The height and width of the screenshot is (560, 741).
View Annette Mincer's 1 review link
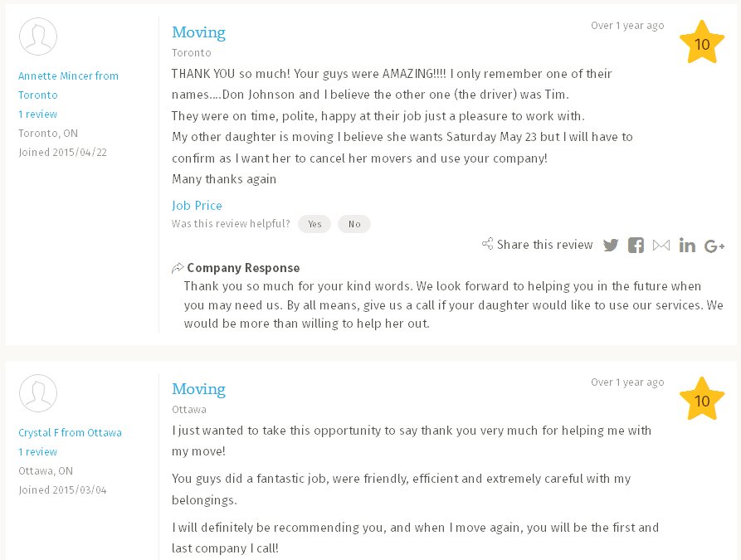tap(37, 114)
